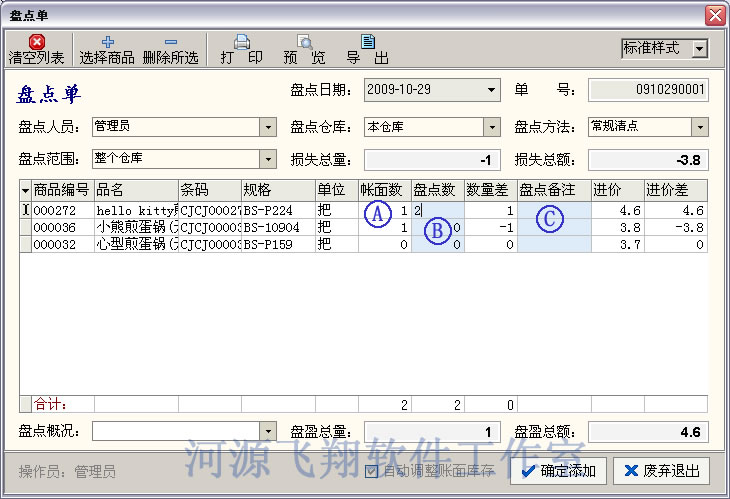Select the row for product 000036

pyautogui.click(x=62, y=227)
